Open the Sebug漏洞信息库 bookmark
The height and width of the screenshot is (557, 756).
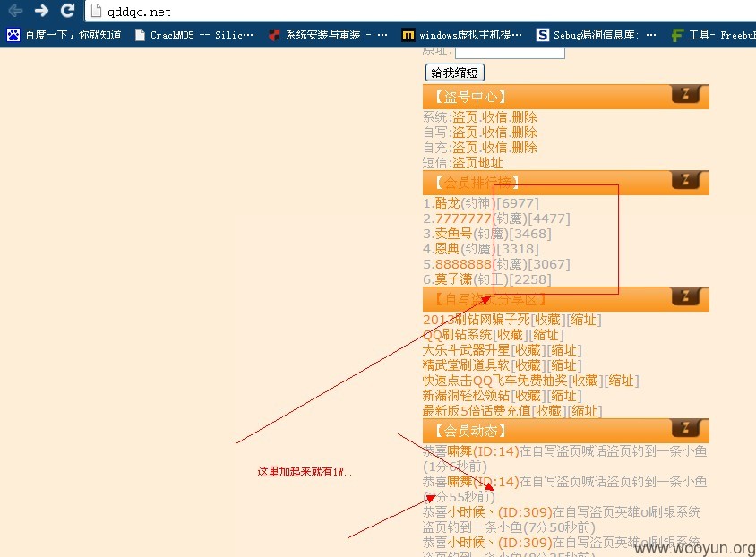[597, 35]
